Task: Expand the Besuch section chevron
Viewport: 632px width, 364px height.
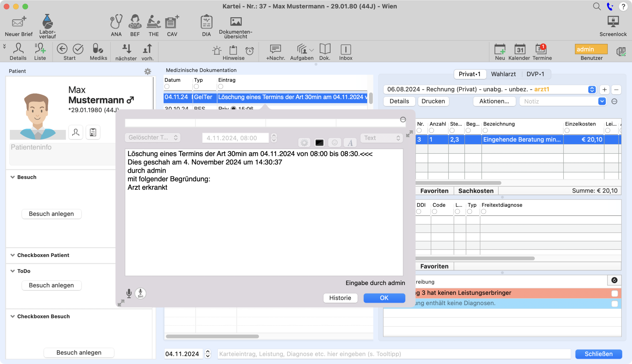Action: (13, 176)
